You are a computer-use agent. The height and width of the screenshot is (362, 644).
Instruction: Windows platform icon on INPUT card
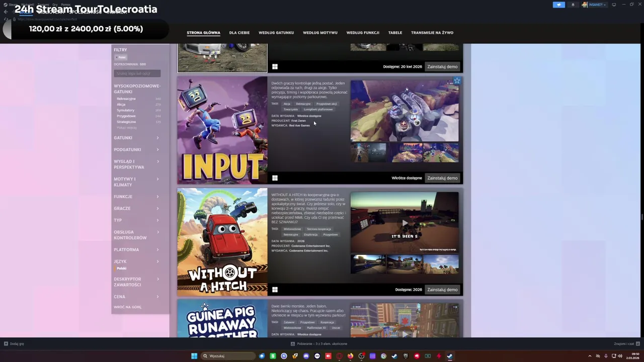pyautogui.click(x=275, y=178)
